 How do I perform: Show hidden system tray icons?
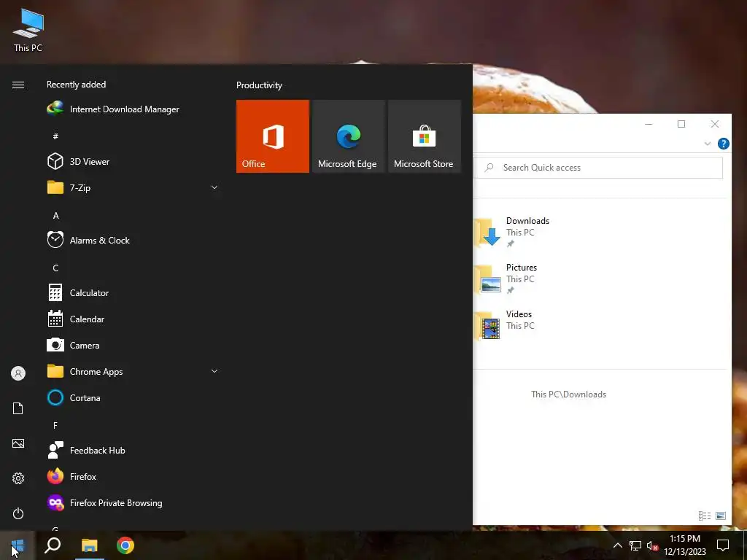(617, 545)
